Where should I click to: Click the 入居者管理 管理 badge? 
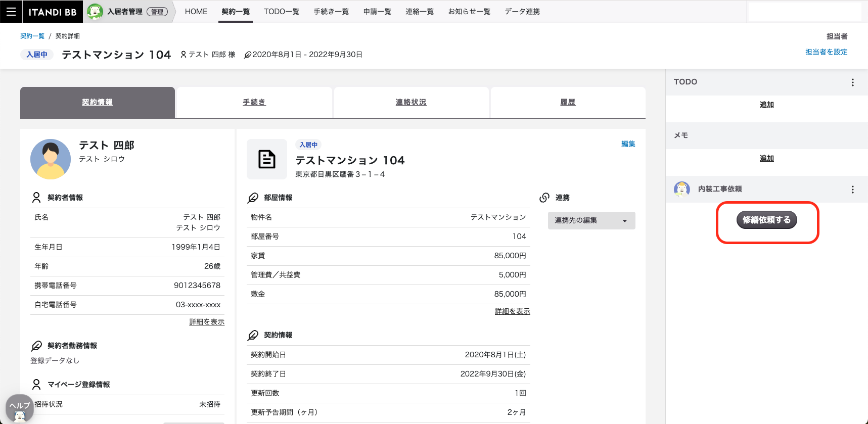click(x=157, y=12)
